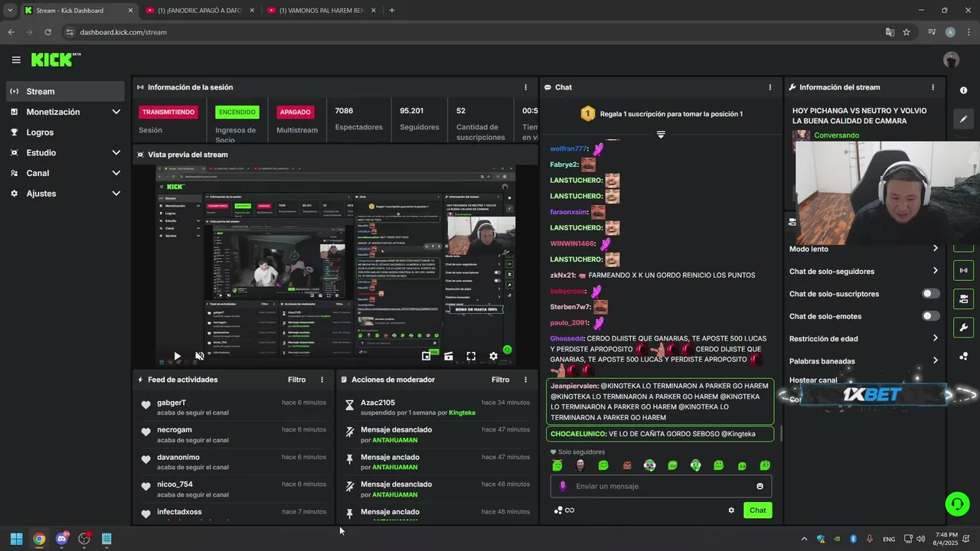Click the ENCENDIDO ingresos badge

click(x=237, y=112)
